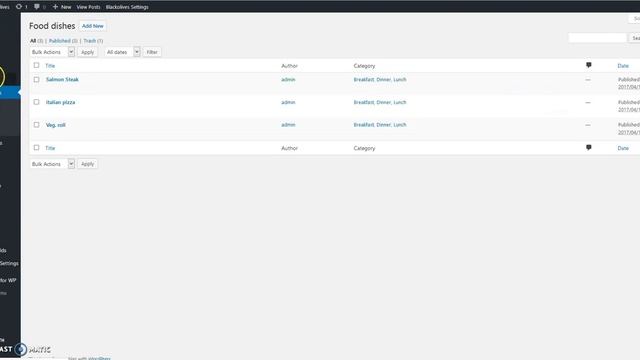Click the Category column header text

(364, 66)
